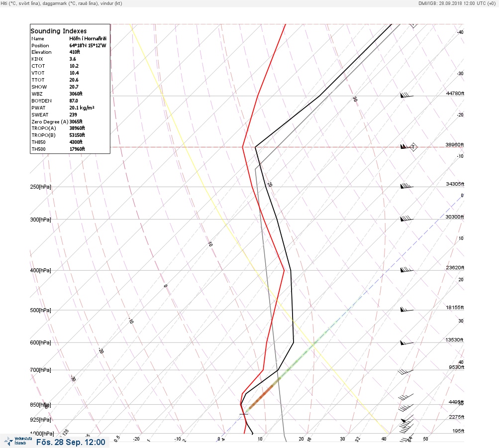Select the wind barb at 300 hPa level
Viewport: 499px width, 448px height.
(x=406, y=219)
